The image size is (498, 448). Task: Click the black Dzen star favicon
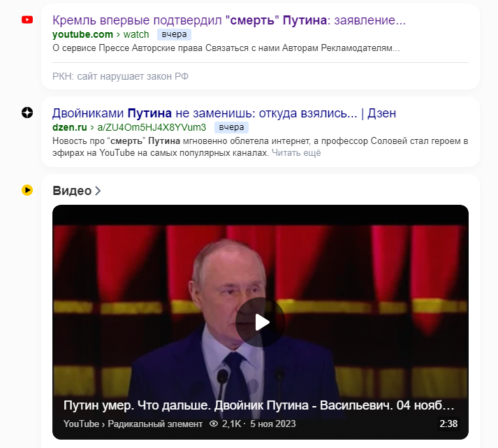[x=27, y=113]
